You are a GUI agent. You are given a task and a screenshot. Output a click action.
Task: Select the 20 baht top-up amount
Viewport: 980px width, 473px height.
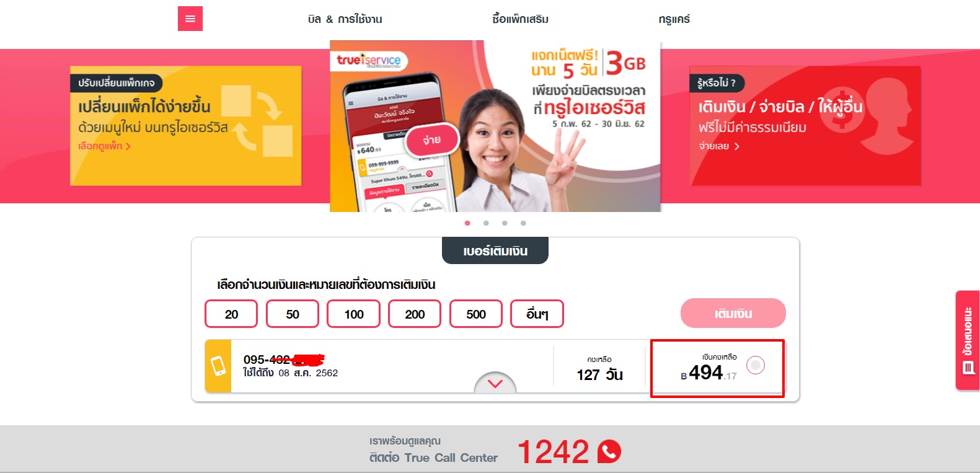coord(231,314)
